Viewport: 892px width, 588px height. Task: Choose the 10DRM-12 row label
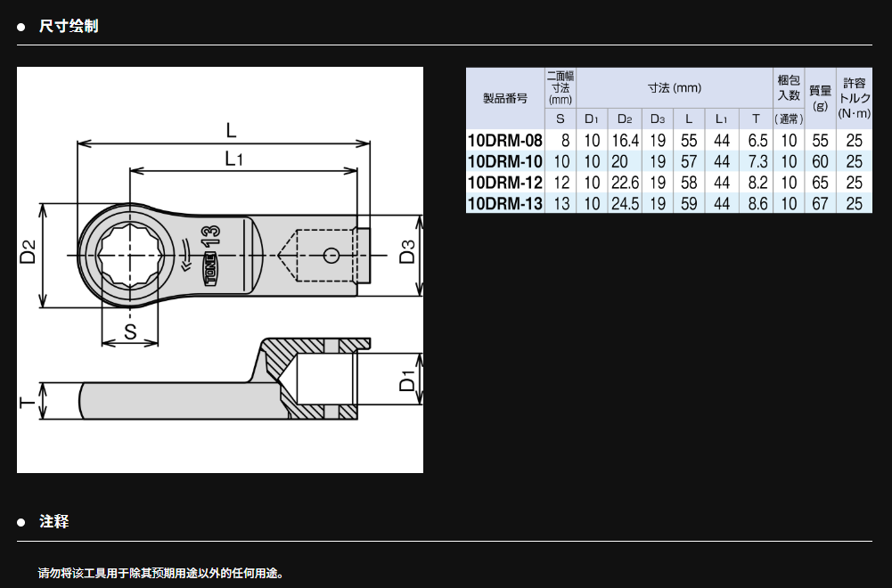coord(504,183)
